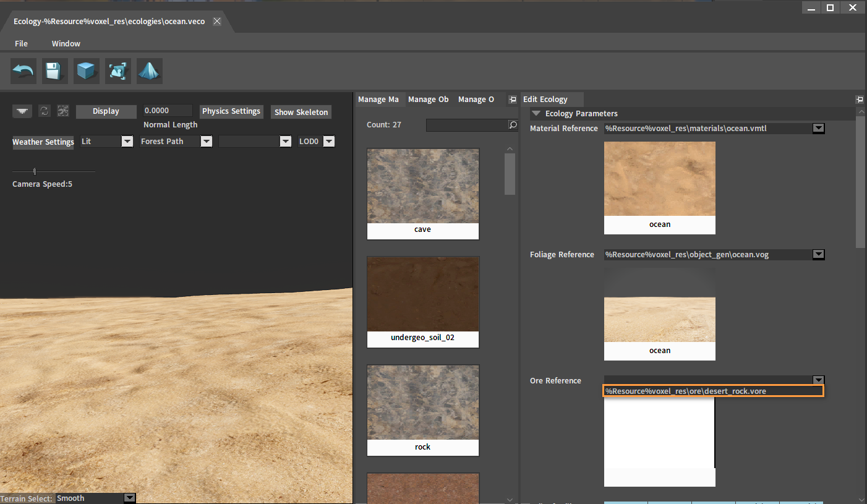Click the image capture frame icon
The height and width of the screenshot is (504, 867).
coord(118,72)
